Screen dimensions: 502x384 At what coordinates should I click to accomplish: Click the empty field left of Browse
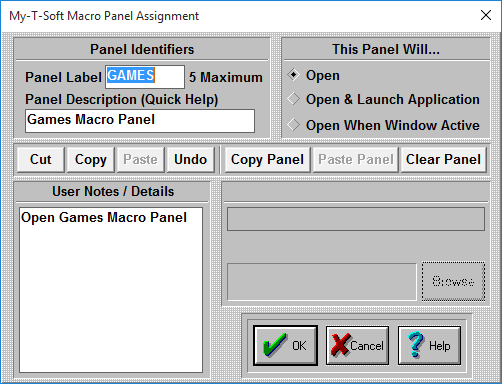coord(322,282)
